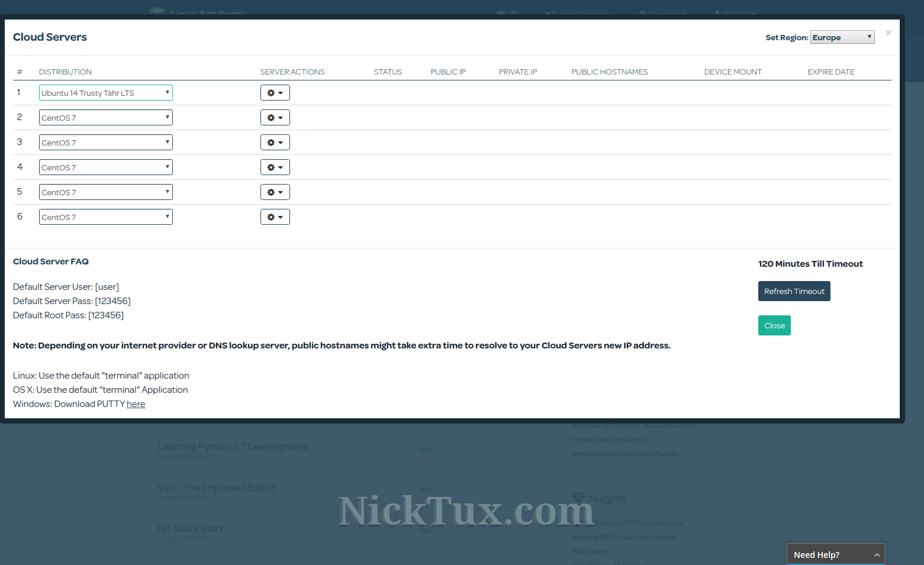Follow the PUTTY download 'here' link
This screenshot has width=924, height=565.
tap(136, 404)
